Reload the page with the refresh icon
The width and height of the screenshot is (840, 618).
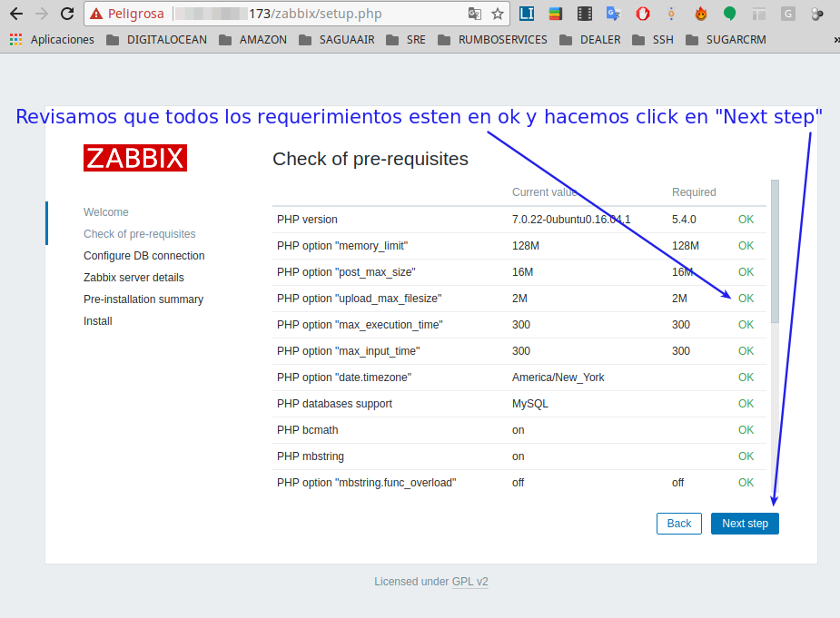coord(67,14)
